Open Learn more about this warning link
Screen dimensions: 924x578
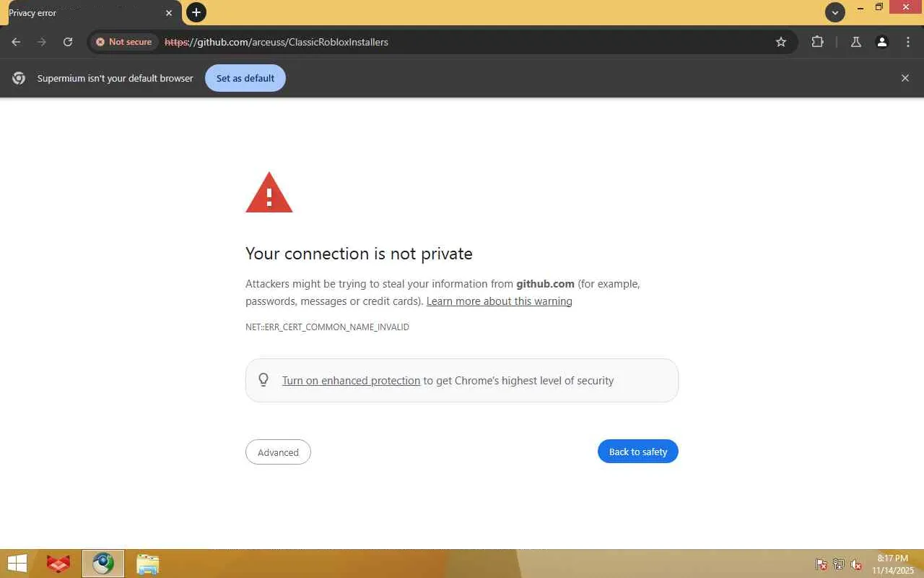click(x=500, y=301)
